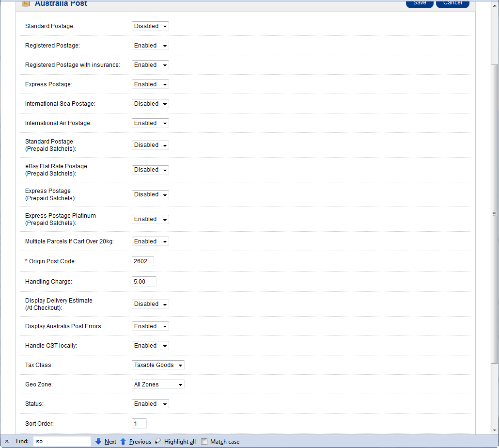This screenshot has width=499, height=448.
Task: Click the Sort Order input field
Action: coord(140,424)
